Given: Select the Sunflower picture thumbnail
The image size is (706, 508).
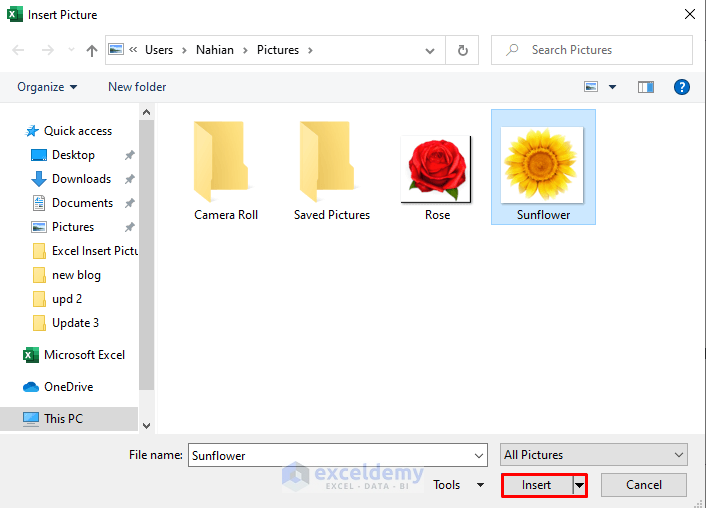Looking at the screenshot, I should pyautogui.click(x=543, y=167).
